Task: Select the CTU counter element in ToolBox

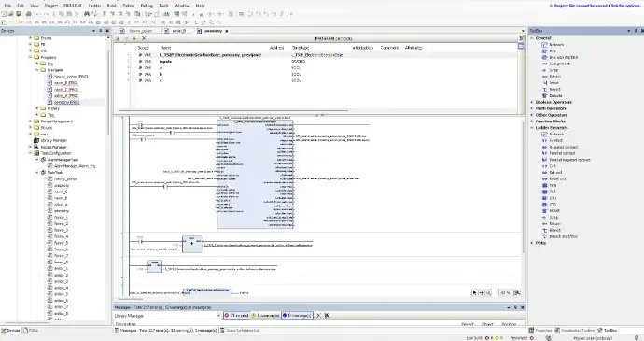Action: click(549, 198)
